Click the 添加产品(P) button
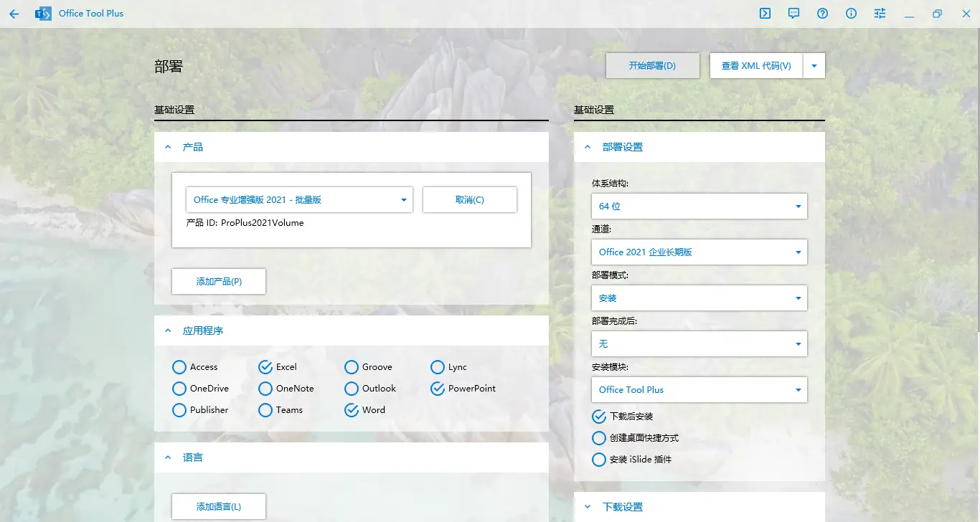The height and width of the screenshot is (522, 980). [x=219, y=282]
